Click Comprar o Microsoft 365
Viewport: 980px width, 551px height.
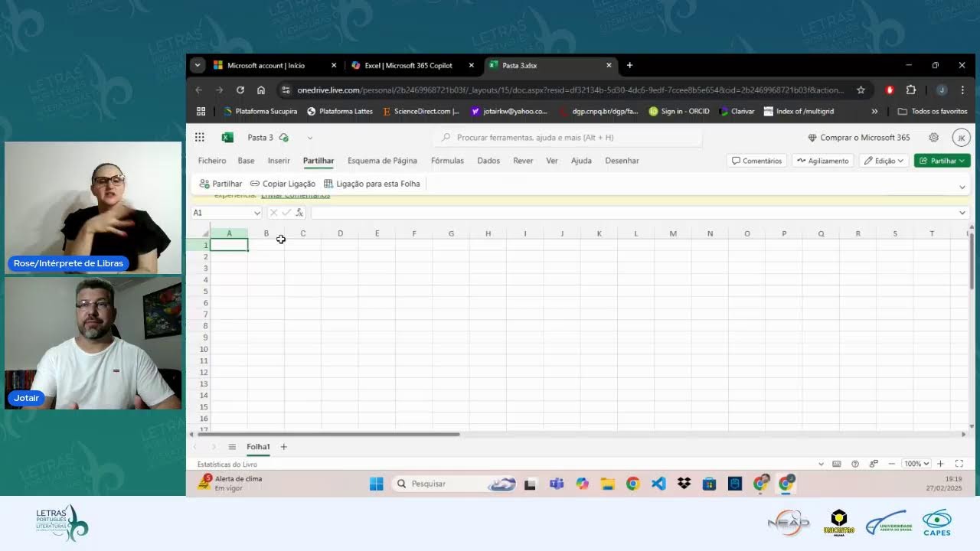pos(859,138)
